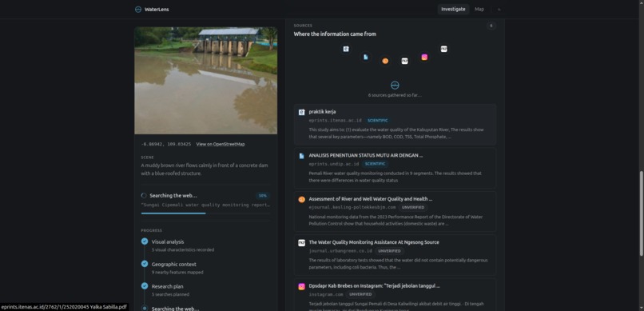Image resolution: width=644 pixels, height=311 pixels.
Task: Click '6 sources gathered so far…' text
Action: click(x=395, y=95)
